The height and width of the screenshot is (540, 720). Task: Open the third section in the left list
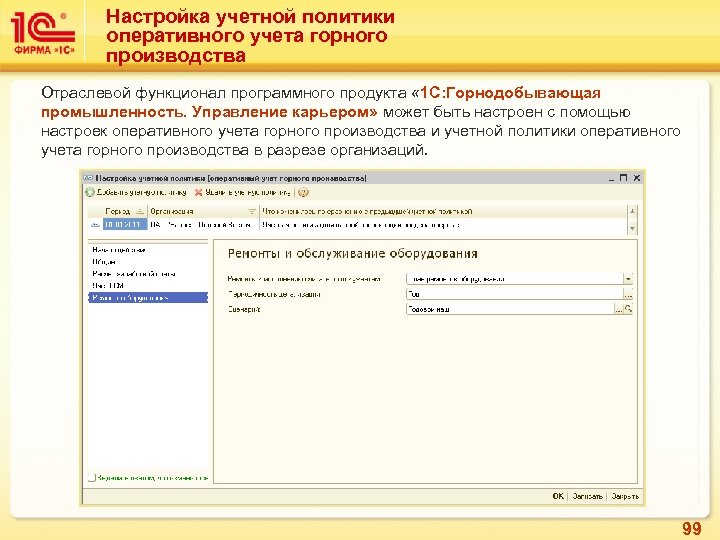(134, 274)
